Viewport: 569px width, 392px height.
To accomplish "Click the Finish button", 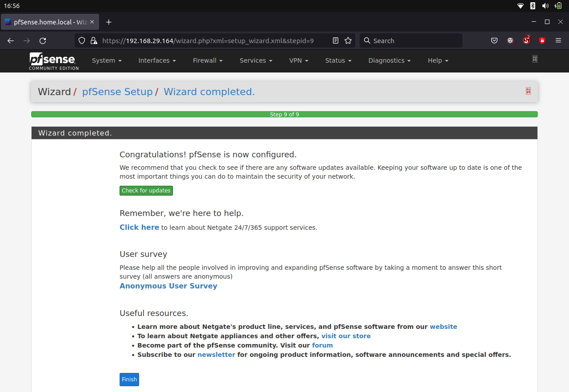I will (129, 380).
